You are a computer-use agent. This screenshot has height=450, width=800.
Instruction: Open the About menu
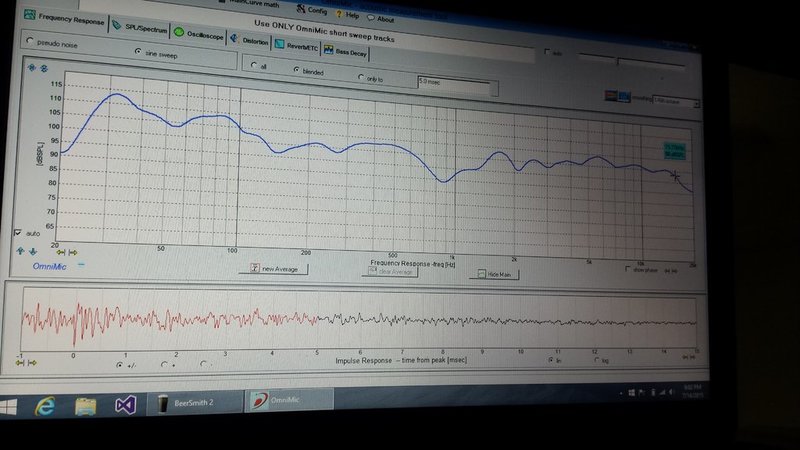click(381, 19)
